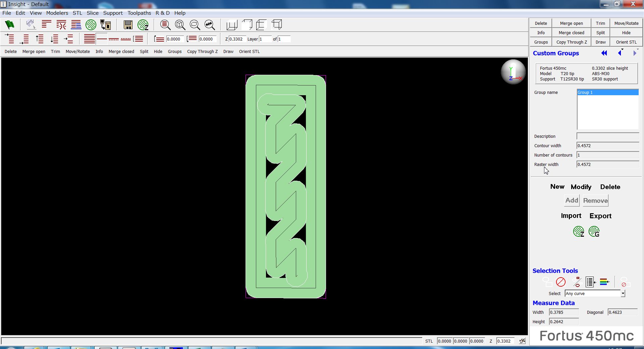Click the double left arrow in Custom Groups
Viewport: 644px width, 349px height.
tap(604, 53)
